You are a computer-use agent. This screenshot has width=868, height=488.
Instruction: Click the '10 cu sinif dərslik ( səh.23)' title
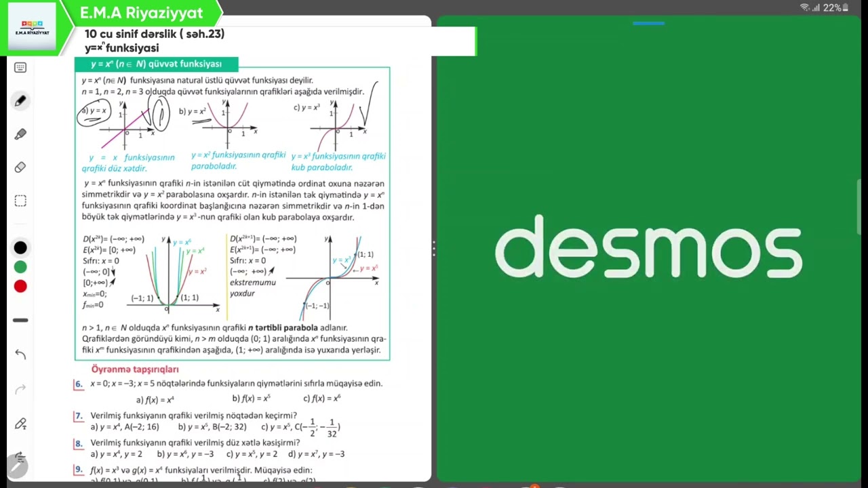pyautogui.click(x=155, y=34)
